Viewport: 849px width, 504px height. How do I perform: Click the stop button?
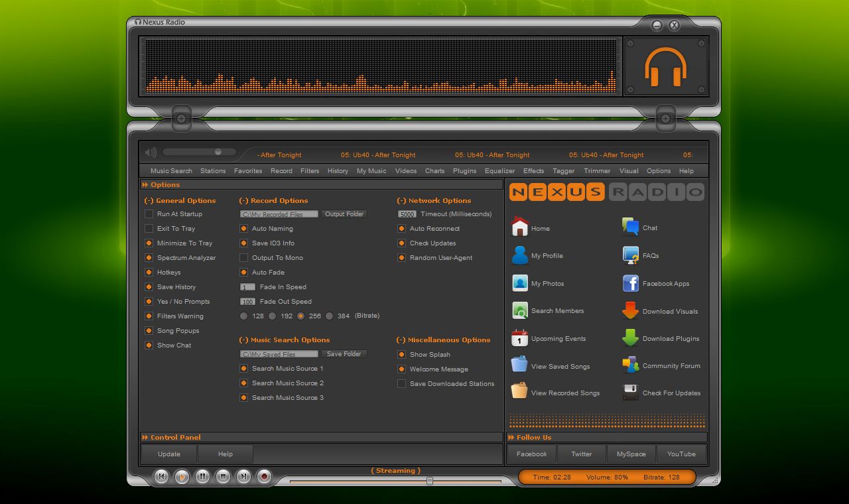[x=224, y=476]
